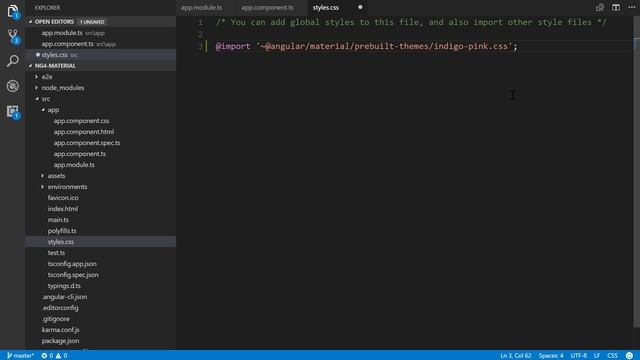Collapse the Open Editors section
The image size is (640, 360).
coord(31,22)
